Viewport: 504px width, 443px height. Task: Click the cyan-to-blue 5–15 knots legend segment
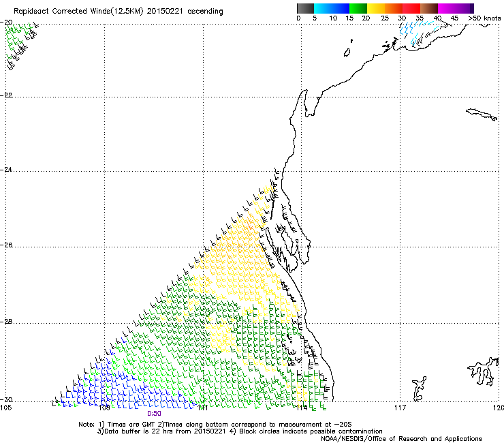click(x=332, y=8)
